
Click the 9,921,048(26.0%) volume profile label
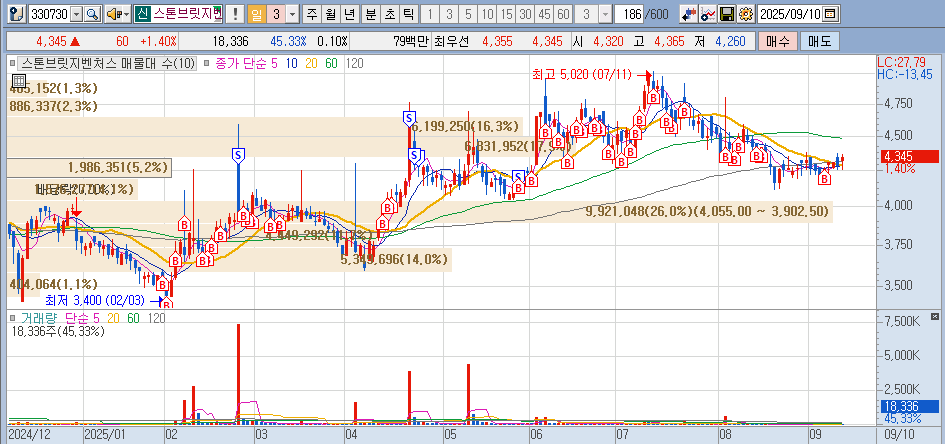coord(707,211)
